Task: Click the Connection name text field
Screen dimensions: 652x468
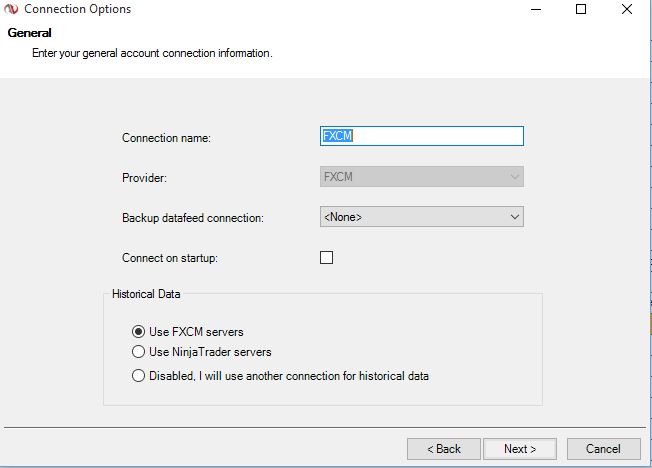Action: 421,136
